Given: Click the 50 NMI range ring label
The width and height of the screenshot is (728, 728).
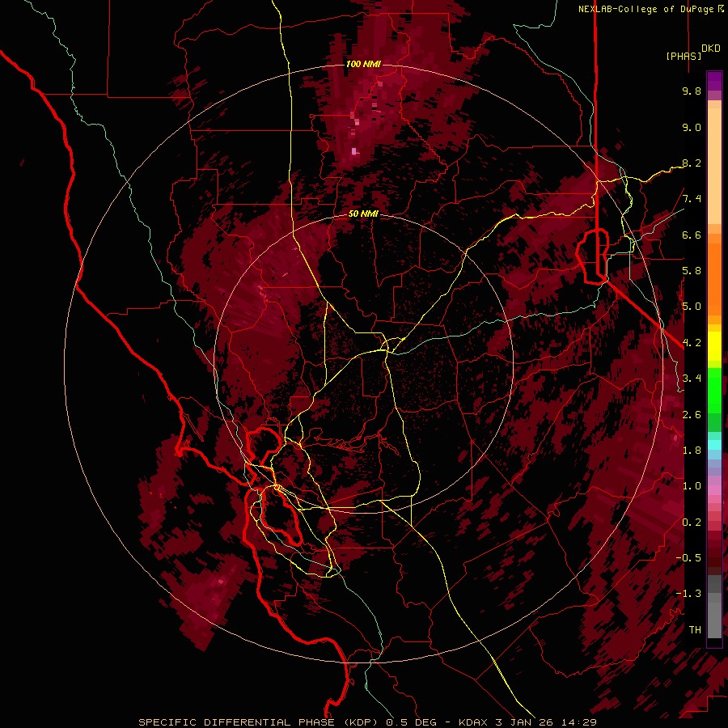Looking at the screenshot, I should (x=363, y=214).
